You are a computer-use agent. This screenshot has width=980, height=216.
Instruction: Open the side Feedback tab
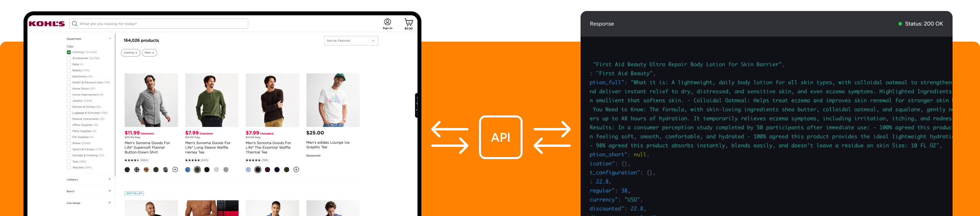(416, 105)
